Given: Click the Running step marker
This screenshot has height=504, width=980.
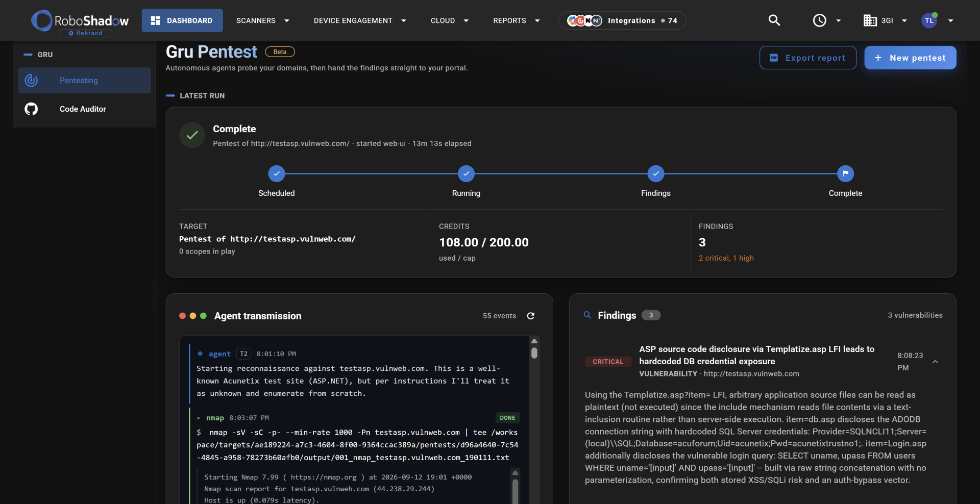Looking at the screenshot, I should (466, 173).
